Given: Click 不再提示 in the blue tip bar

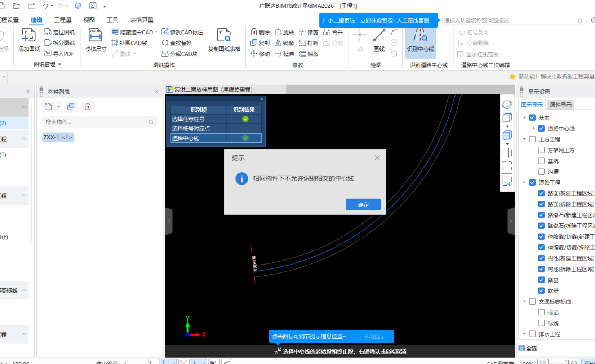Looking at the screenshot, I should pos(374,336).
